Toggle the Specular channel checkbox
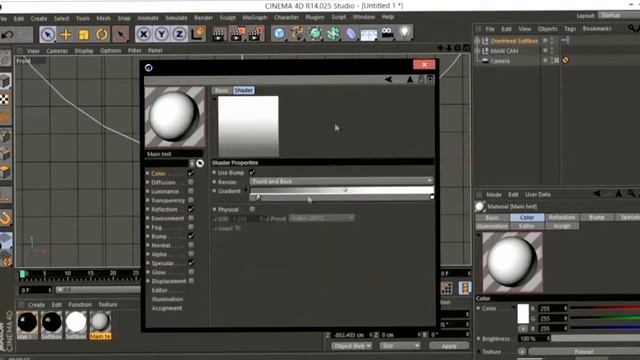The width and height of the screenshot is (640, 360). [x=191, y=263]
